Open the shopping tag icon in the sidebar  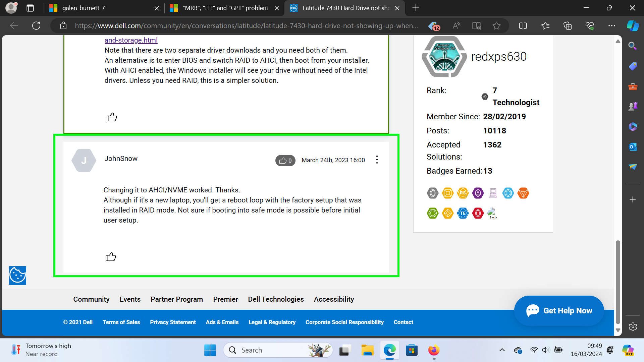[633, 66]
